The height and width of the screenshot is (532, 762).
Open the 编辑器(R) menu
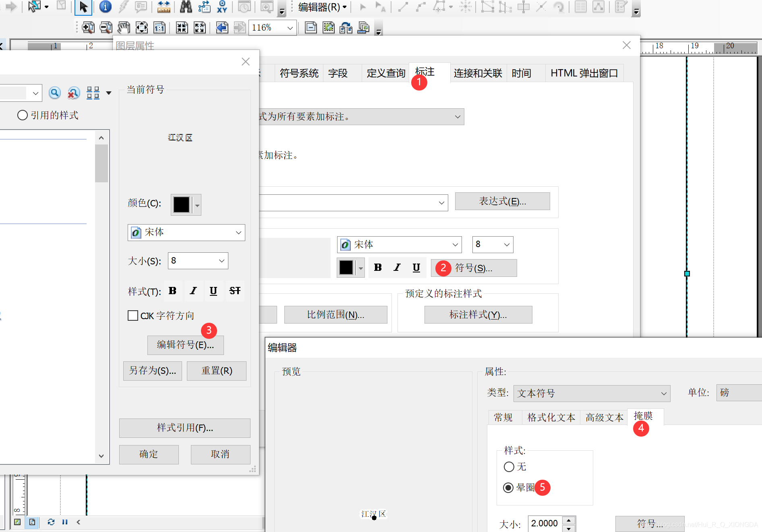pyautogui.click(x=323, y=7)
